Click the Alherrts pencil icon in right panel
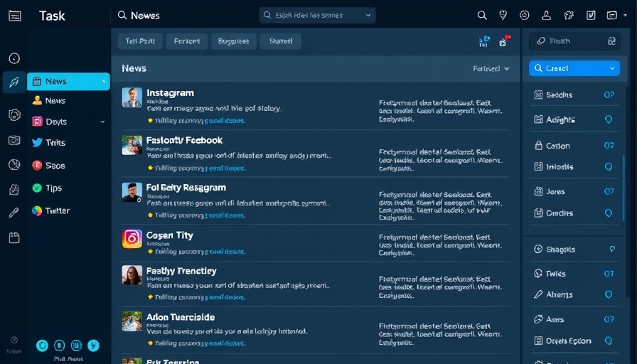This screenshot has width=637, height=364. (x=538, y=294)
